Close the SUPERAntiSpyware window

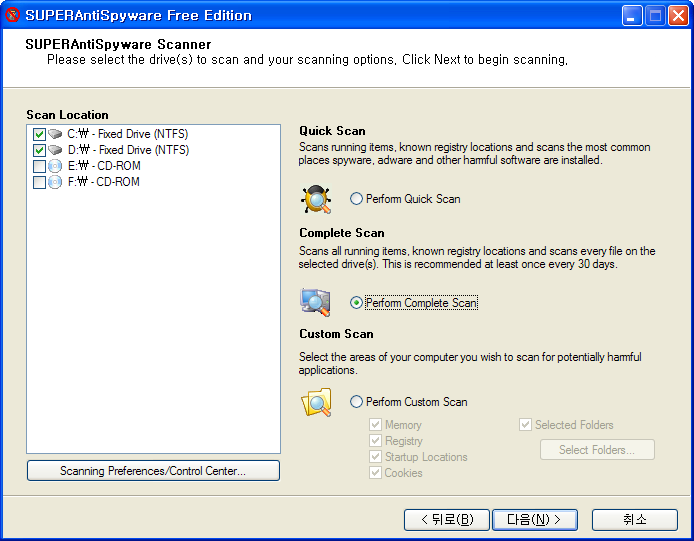click(678, 16)
